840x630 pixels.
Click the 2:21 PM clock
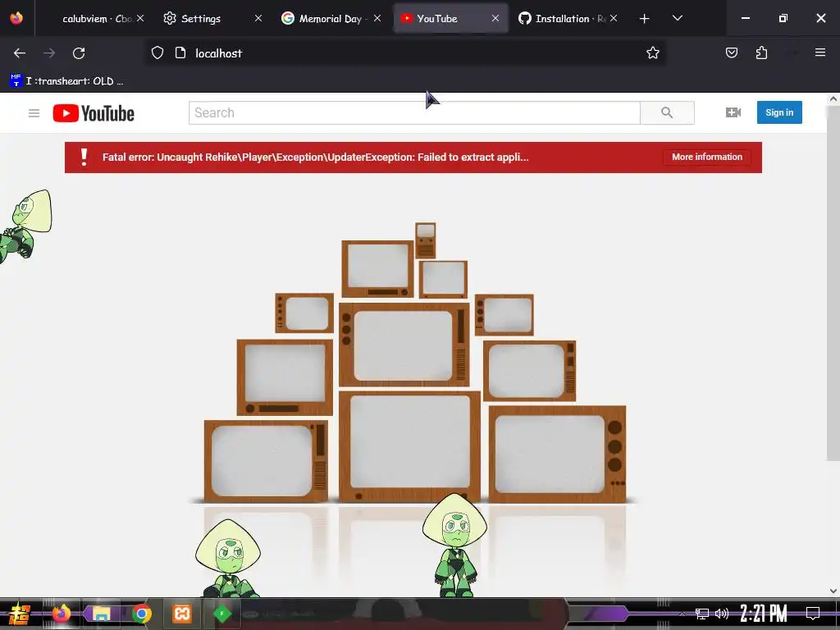tap(764, 614)
